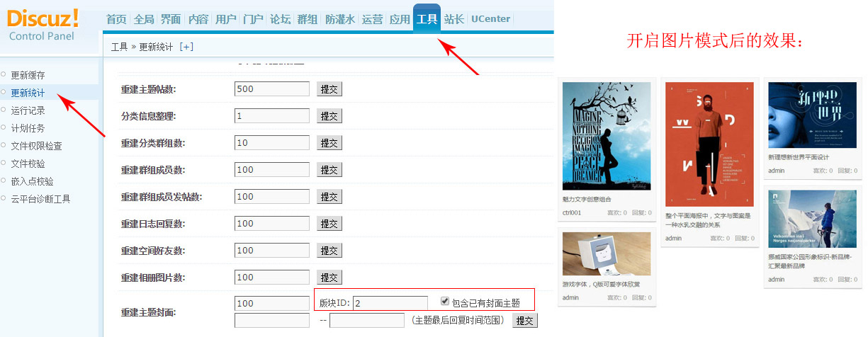The width and height of the screenshot is (868, 337).
Task: Open the 应用 menu tab
Action: (400, 19)
